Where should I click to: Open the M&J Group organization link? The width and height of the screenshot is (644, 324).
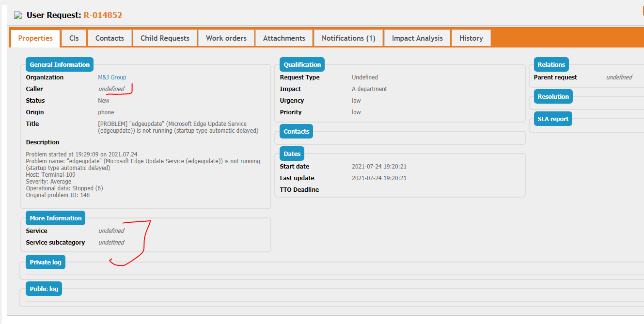pyautogui.click(x=112, y=77)
